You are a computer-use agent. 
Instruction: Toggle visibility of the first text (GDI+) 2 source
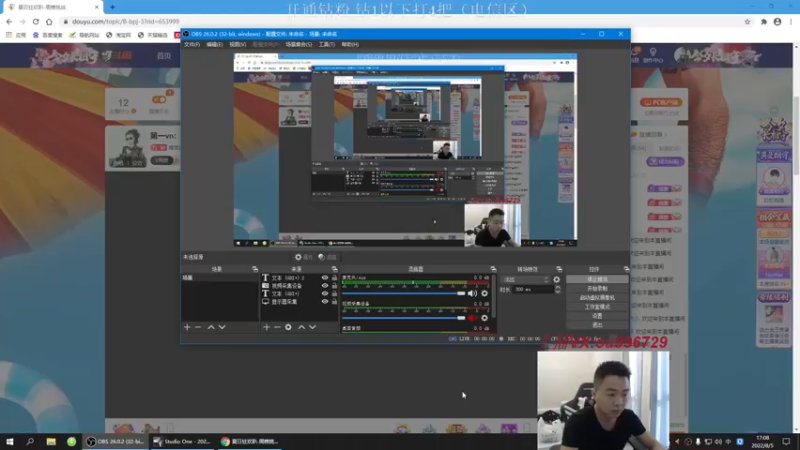click(324, 278)
